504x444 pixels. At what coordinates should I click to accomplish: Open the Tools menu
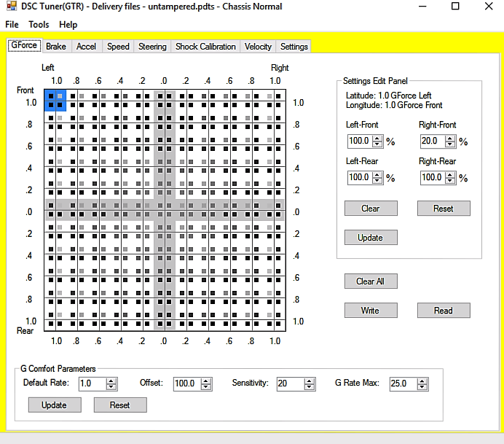pos(39,25)
